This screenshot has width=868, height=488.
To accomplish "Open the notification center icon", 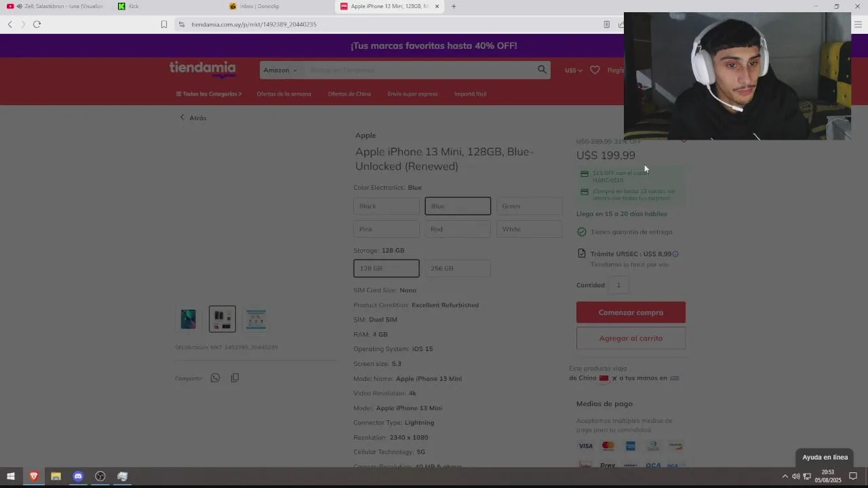I will 854,476.
